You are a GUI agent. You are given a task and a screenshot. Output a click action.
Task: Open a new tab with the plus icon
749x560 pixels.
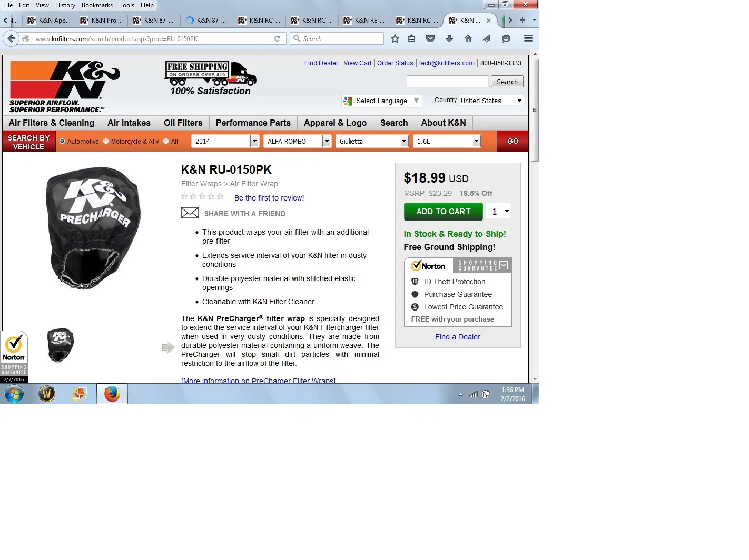point(523,20)
